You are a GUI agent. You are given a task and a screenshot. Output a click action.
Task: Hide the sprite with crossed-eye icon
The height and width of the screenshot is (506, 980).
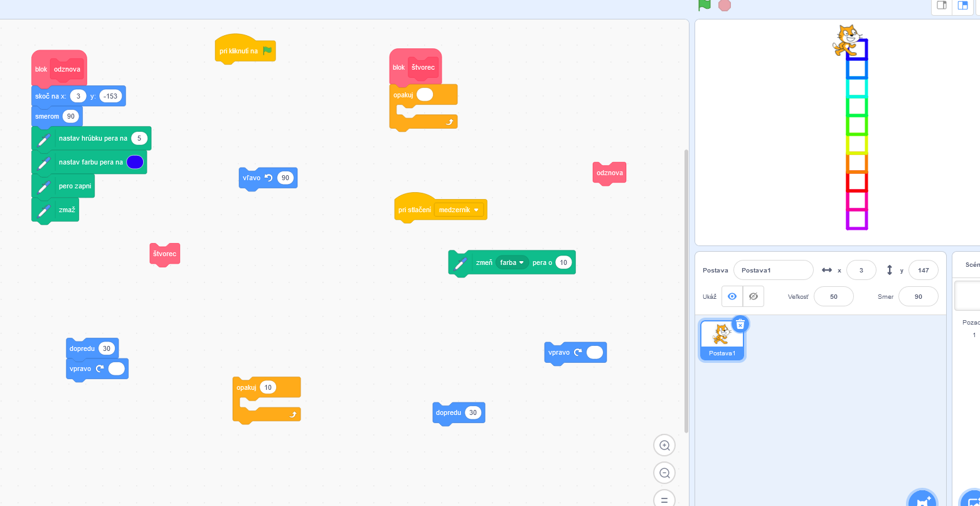click(754, 296)
